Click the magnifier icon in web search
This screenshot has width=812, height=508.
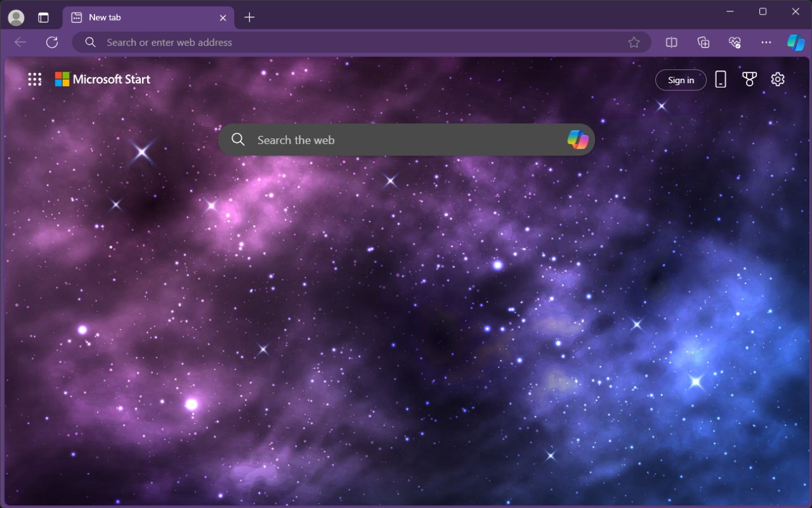pos(238,140)
